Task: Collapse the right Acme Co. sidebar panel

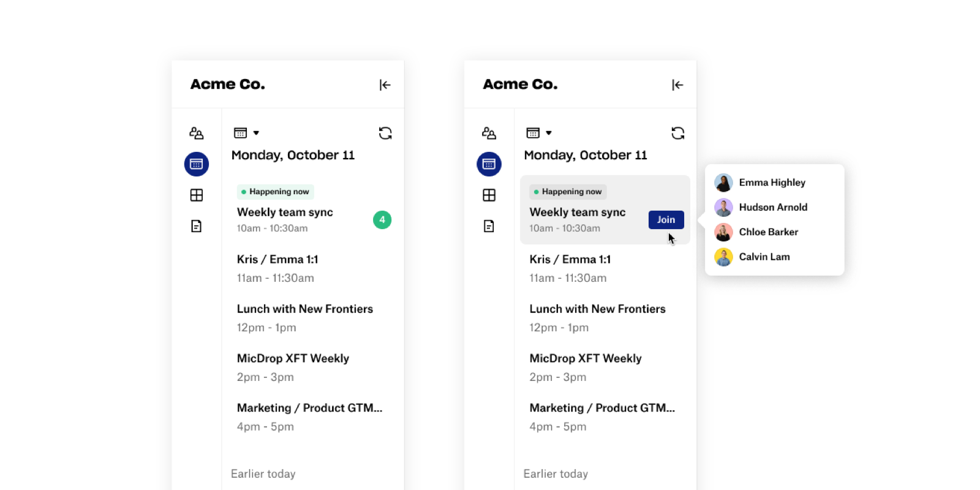Action: tap(677, 85)
